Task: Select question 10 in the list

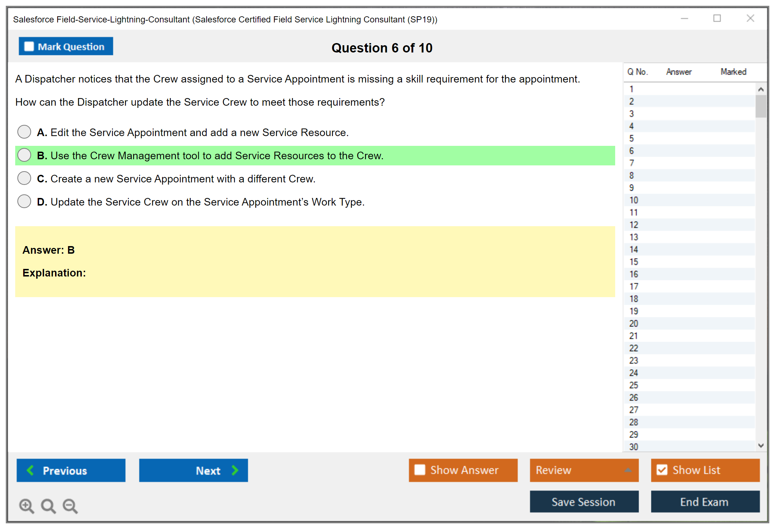Action: point(634,200)
